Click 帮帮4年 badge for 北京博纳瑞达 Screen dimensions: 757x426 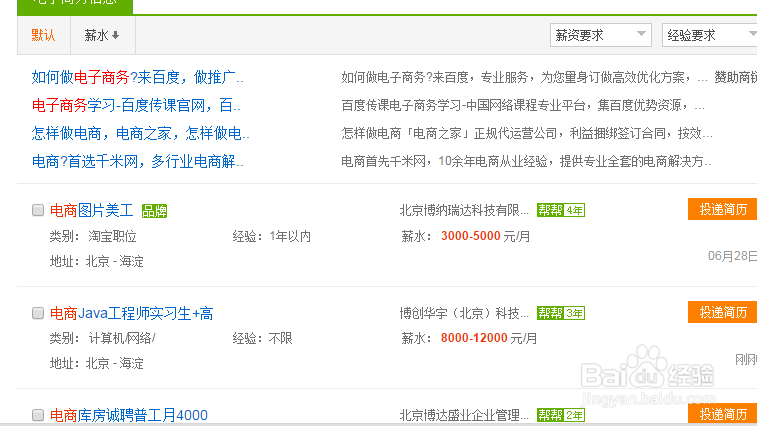(x=561, y=210)
